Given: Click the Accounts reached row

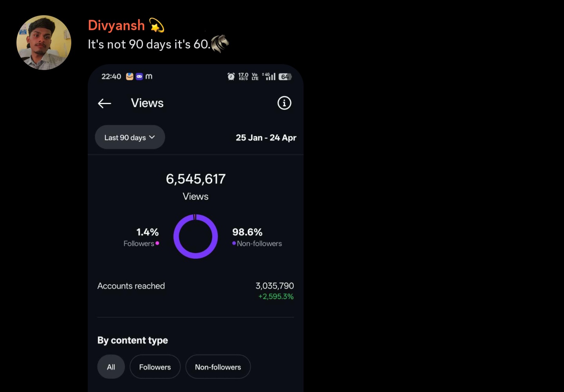Looking at the screenshot, I should tap(195, 291).
